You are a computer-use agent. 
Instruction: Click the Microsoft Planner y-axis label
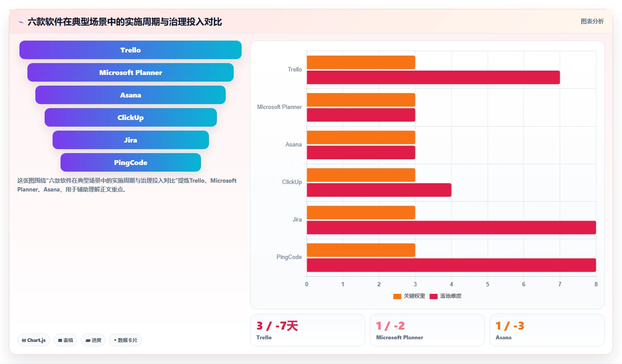280,107
